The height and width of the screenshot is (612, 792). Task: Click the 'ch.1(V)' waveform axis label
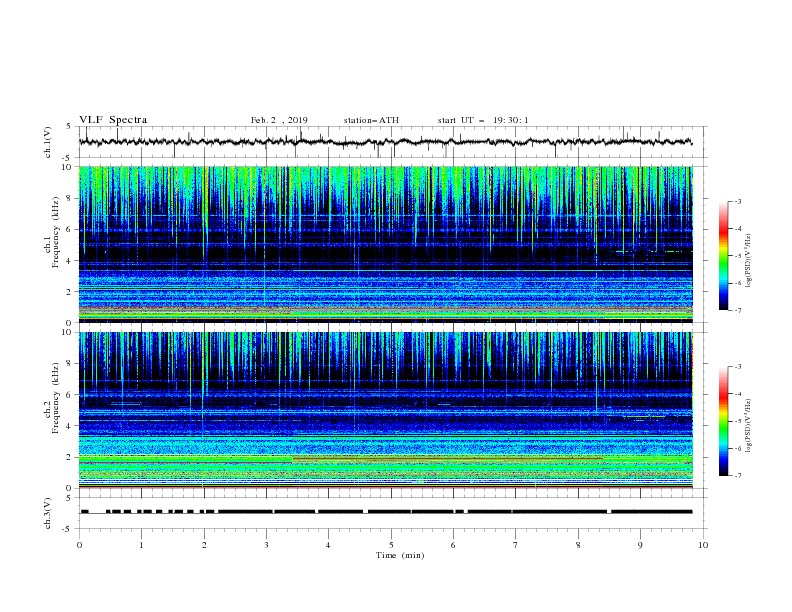coord(48,142)
